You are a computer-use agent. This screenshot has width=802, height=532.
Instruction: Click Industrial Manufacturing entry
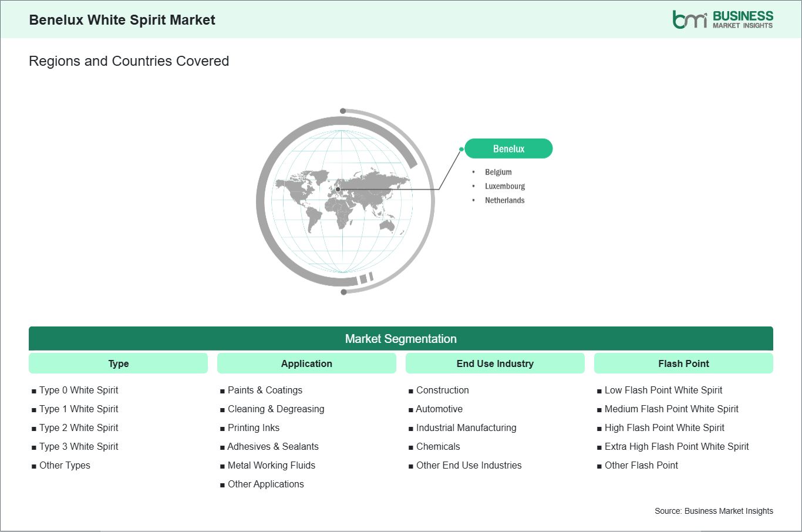[x=466, y=427]
